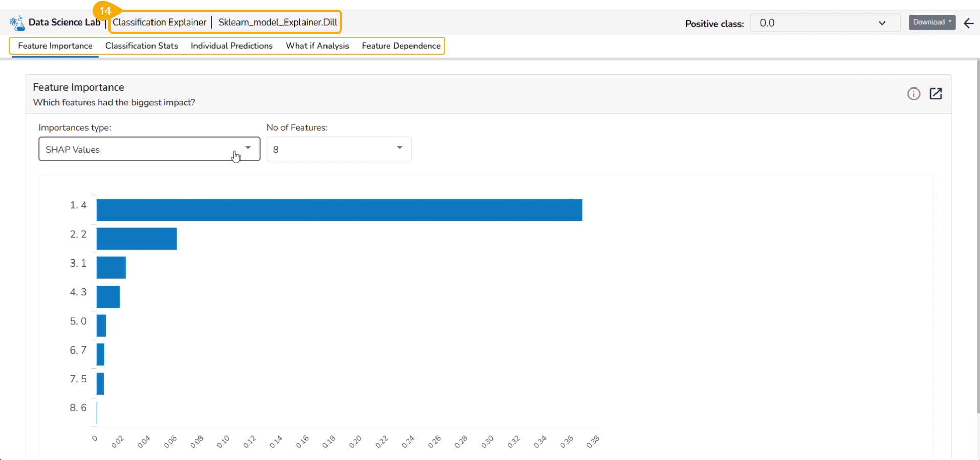
Task: Open the Individual Predictions tab
Action: 231,46
